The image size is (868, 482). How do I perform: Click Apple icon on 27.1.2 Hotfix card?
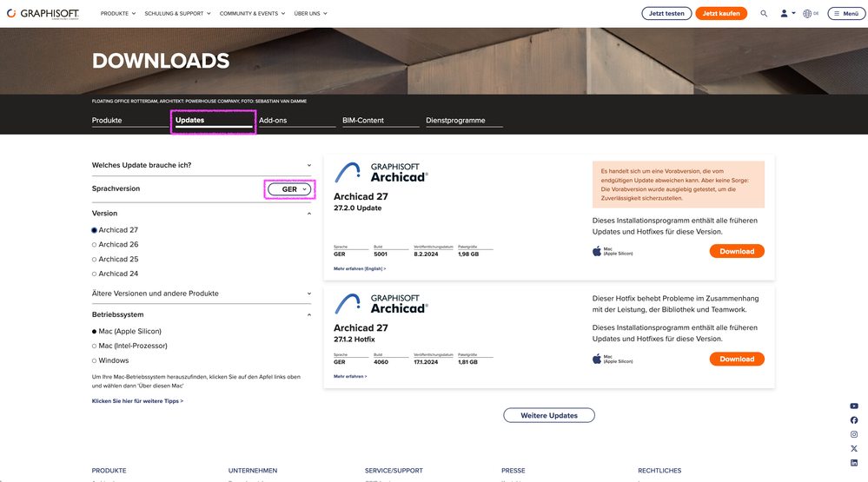pos(597,360)
